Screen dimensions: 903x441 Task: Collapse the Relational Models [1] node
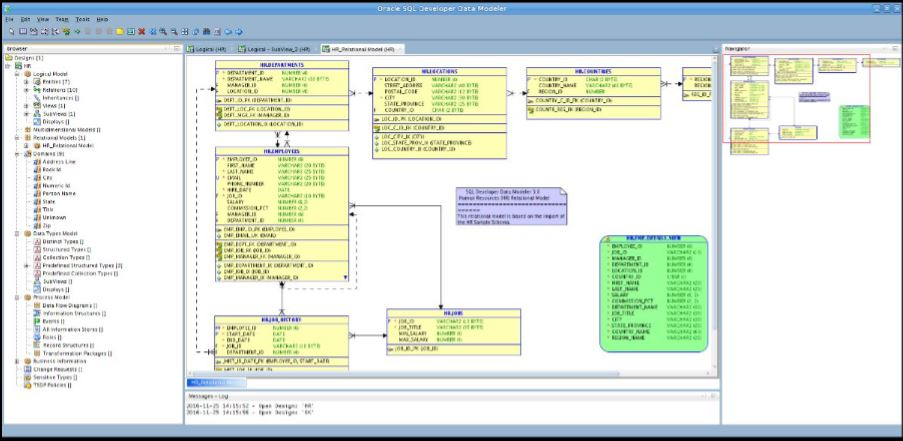[x=17, y=138]
